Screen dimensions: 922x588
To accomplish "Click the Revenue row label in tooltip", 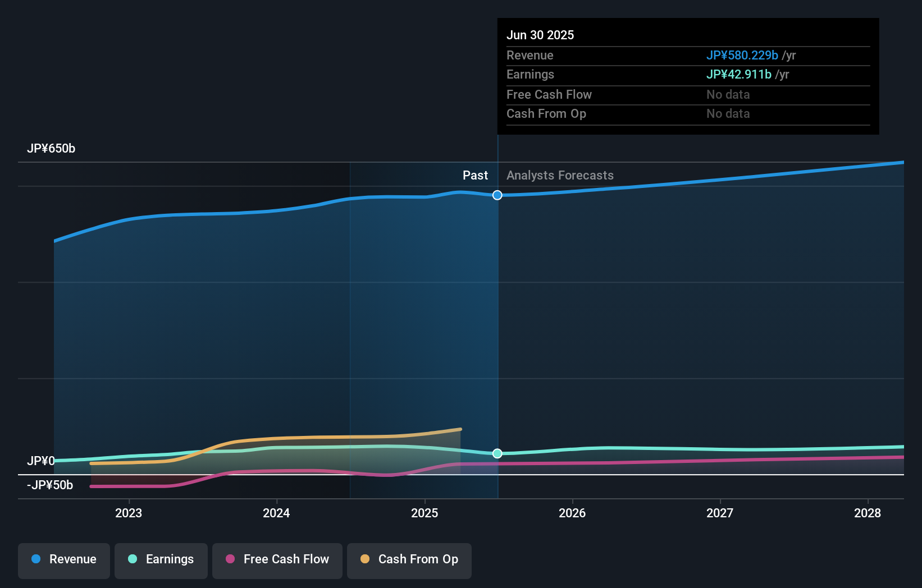I will 530,56.
